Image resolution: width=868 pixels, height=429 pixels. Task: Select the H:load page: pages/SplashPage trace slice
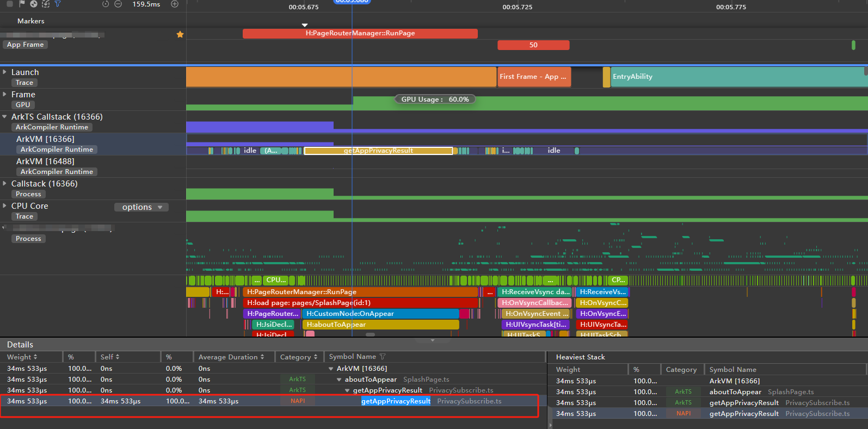click(x=361, y=303)
